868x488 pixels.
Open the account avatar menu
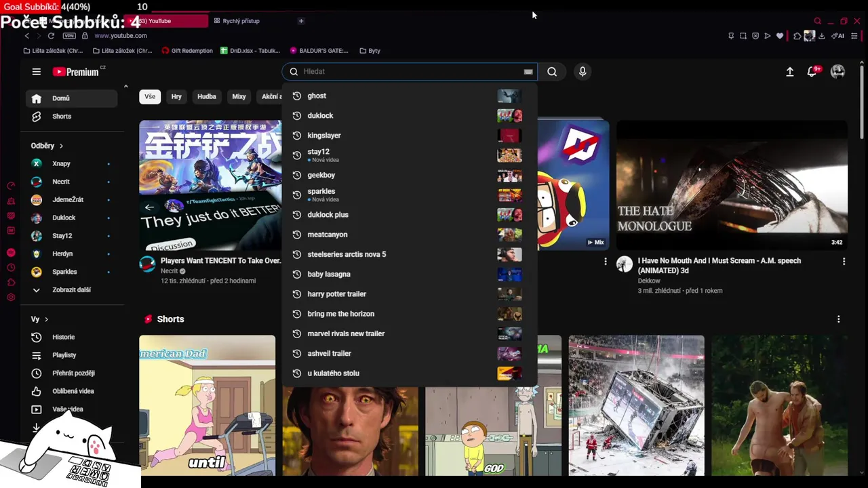[x=838, y=72]
